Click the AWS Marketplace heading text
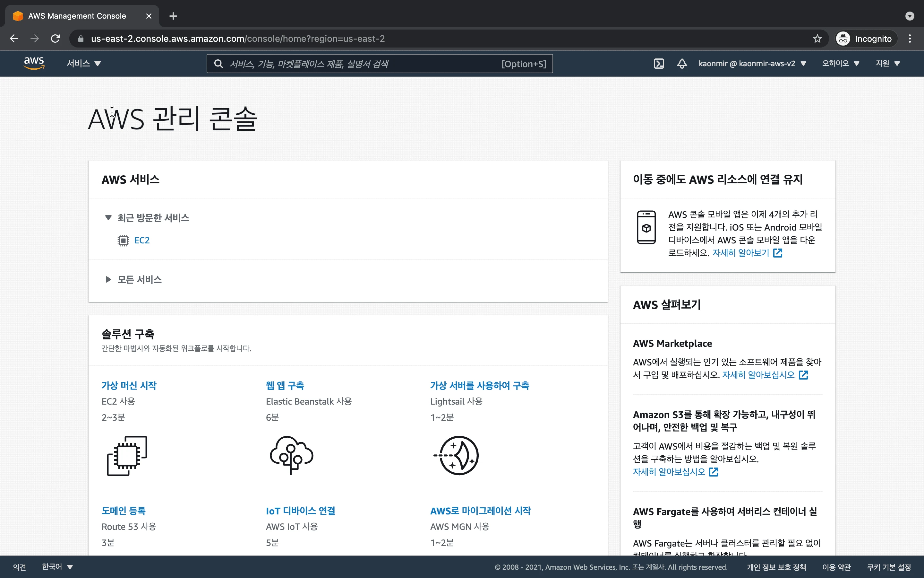924x578 pixels. tap(672, 344)
